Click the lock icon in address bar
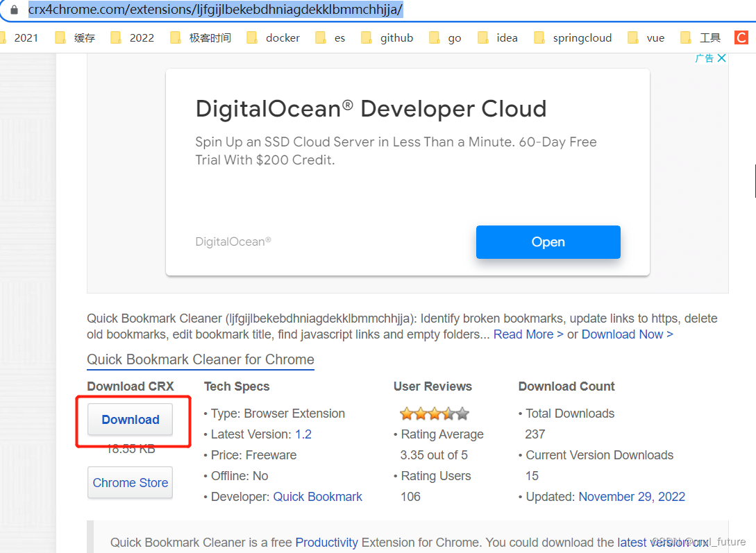This screenshot has height=553, width=756. pyautogui.click(x=14, y=10)
